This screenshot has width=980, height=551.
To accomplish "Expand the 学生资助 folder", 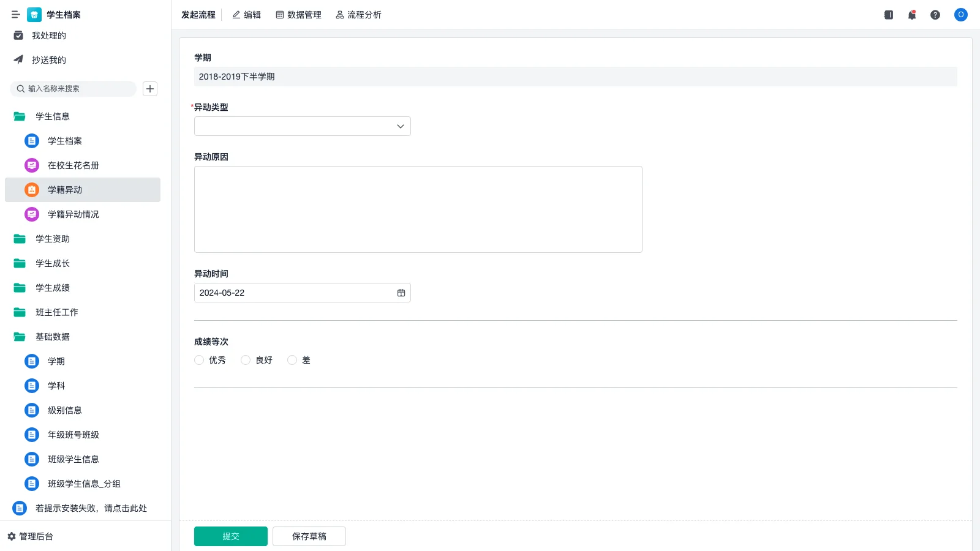I will pyautogui.click(x=53, y=239).
